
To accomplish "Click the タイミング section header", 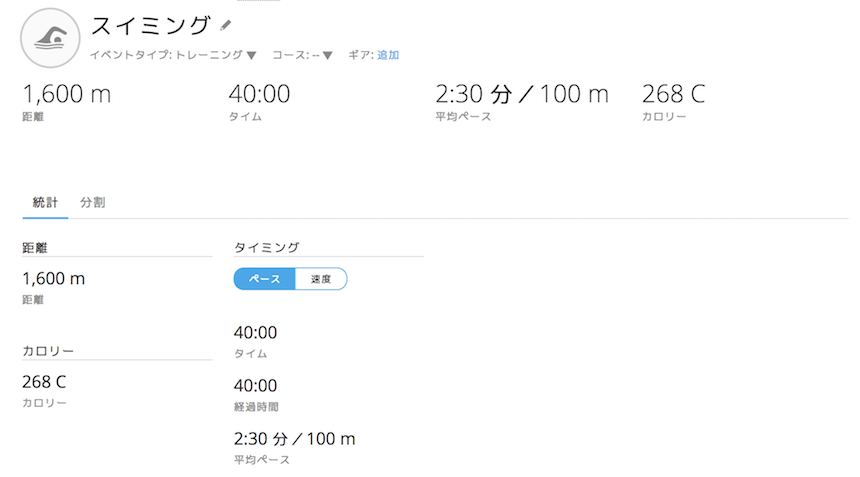I will point(267,247).
